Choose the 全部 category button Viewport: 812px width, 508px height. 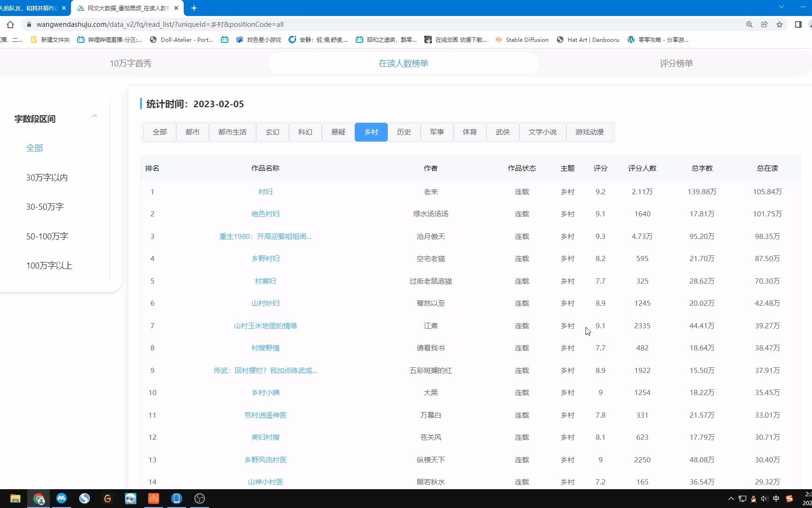160,132
